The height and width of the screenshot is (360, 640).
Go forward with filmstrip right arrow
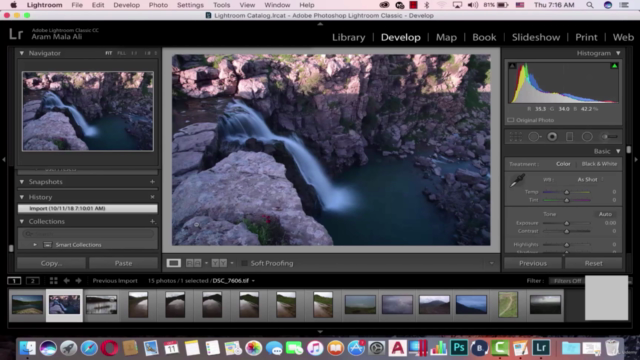(x=78, y=281)
